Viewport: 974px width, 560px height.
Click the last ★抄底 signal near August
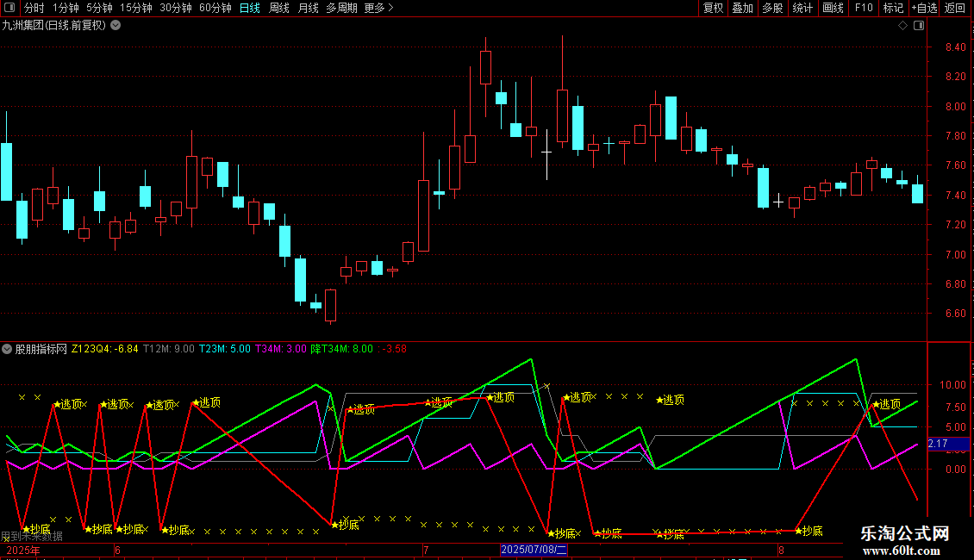click(809, 531)
